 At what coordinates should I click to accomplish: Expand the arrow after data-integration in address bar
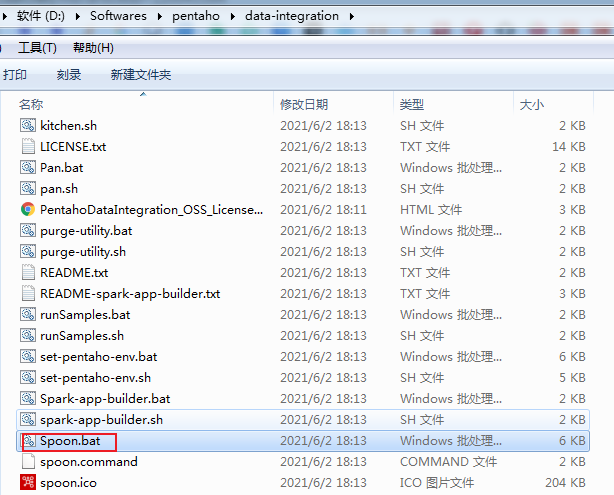coord(352,16)
